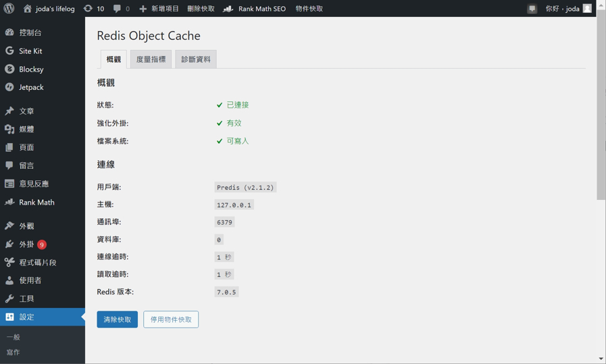This screenshot has width=606, height=364.
Task: Click the 設定 sliders icon
Action: click(x=9, y=317)
